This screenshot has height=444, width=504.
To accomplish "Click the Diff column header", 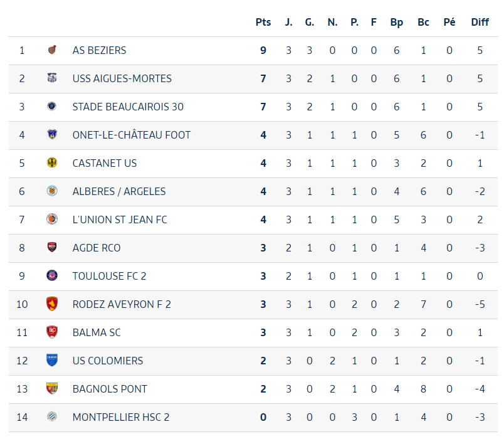I will coord(480,22).
